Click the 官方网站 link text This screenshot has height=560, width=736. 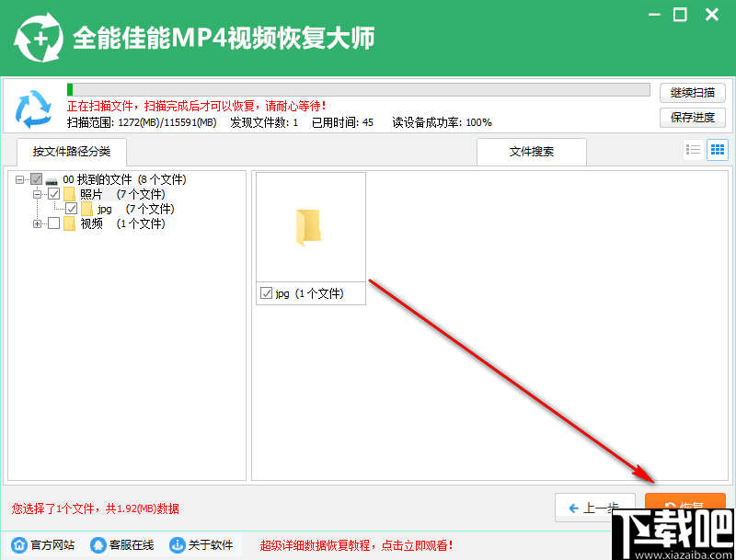pyautogui.click(x=52, y=545)
